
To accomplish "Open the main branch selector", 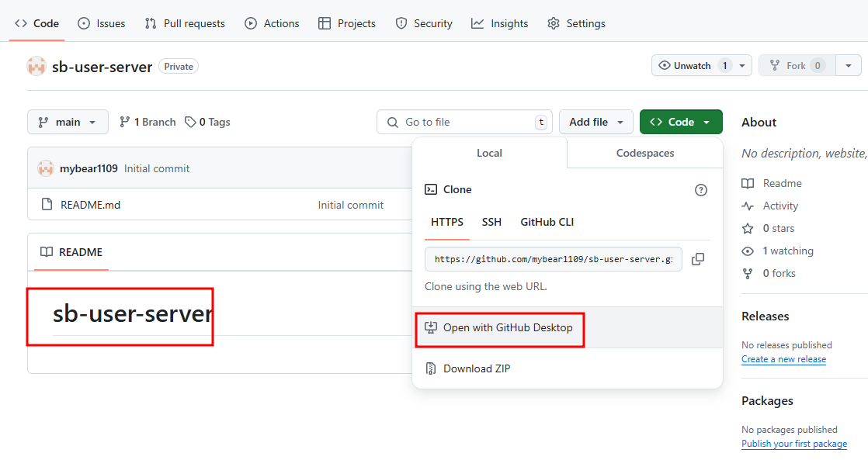I will pyautogui.click(x=68, y=122).
